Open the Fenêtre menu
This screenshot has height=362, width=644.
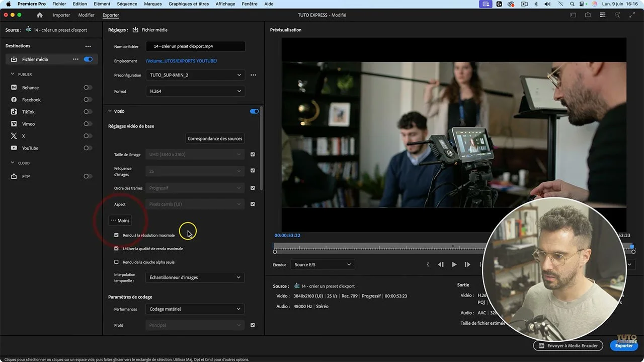click(x=250, y=4)
